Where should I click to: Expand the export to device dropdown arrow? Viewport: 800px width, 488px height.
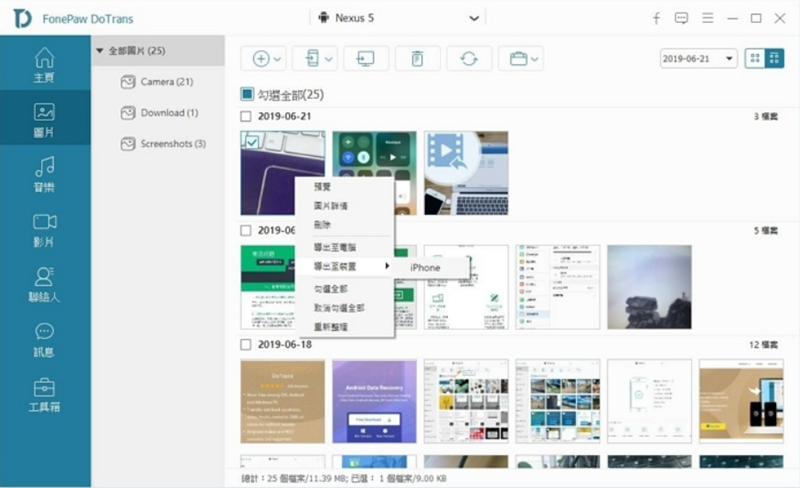329,59
